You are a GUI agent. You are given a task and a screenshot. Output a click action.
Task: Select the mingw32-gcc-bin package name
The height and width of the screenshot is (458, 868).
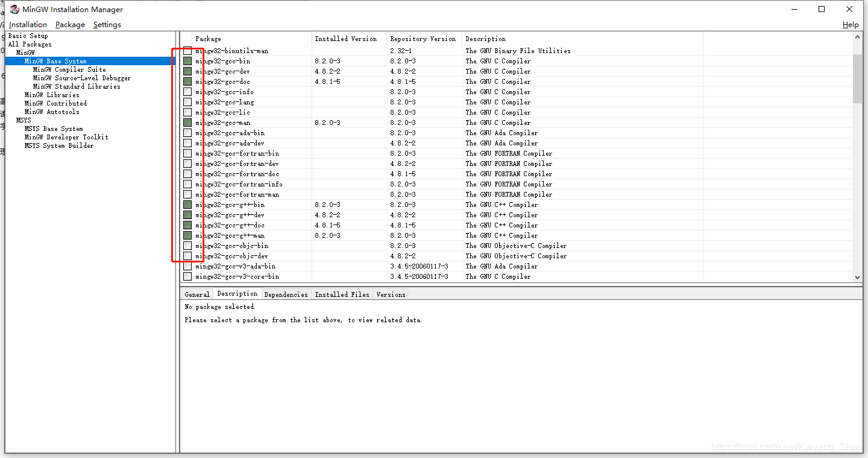coord(222,61)
